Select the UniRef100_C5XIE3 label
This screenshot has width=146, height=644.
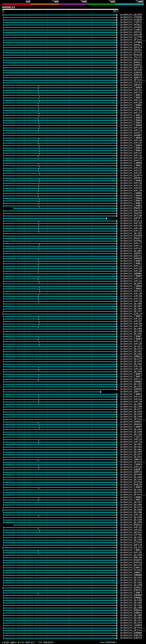pyautogui.click(x=131, y=82)
